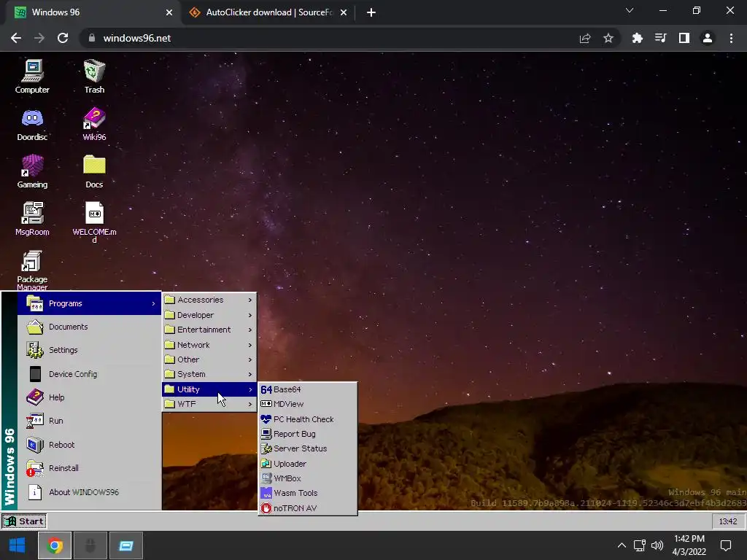This screenshot has width=747, height=560.
Task: Open Wasm Tools utility
Action: coord(307,493)
